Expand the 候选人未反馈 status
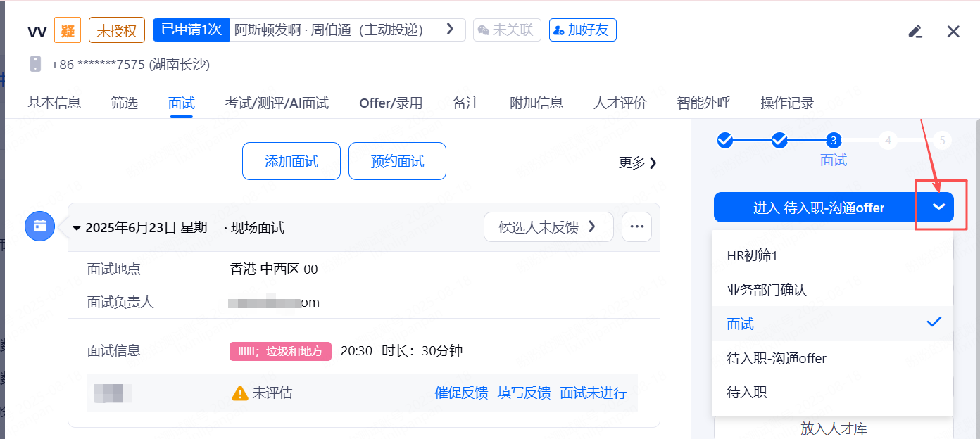 (548, 227)
